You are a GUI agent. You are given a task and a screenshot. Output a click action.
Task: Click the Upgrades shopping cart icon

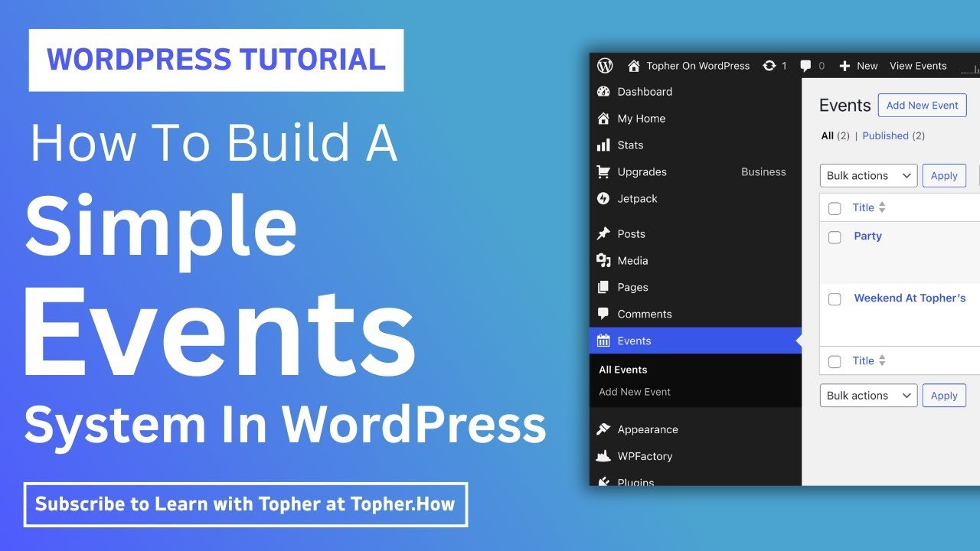click(x=603, y=172)
